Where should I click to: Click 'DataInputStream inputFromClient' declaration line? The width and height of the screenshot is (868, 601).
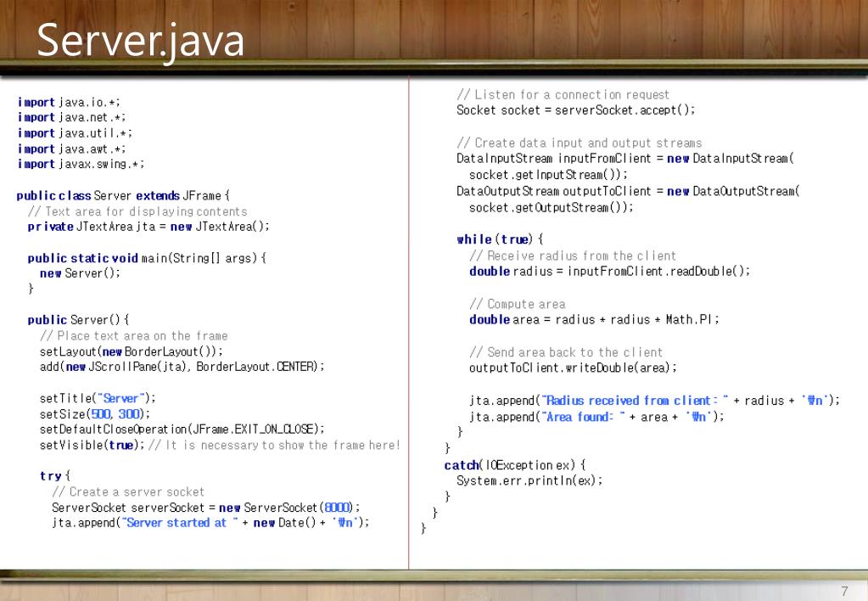pyautogui.click(x=625, y=159)
